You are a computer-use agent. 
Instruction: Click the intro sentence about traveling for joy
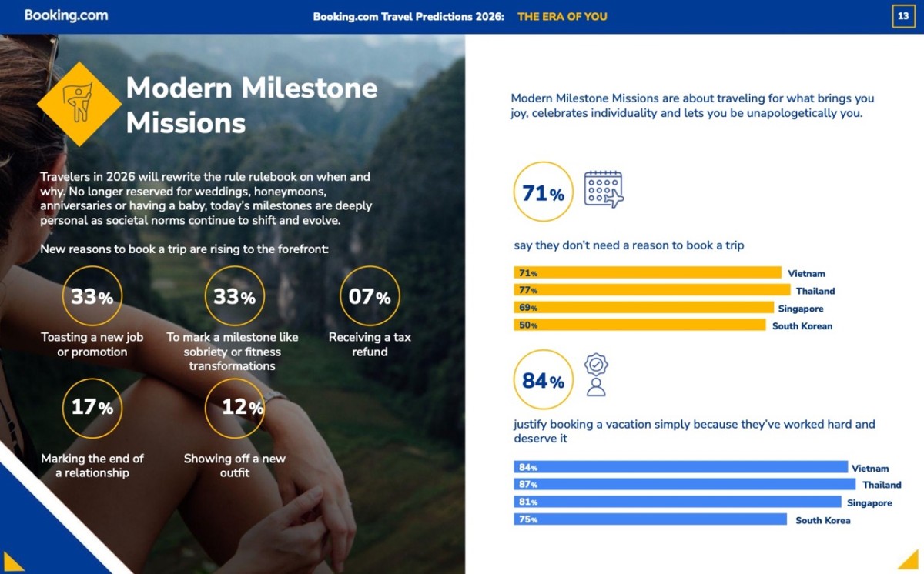[x=693, y=106]
